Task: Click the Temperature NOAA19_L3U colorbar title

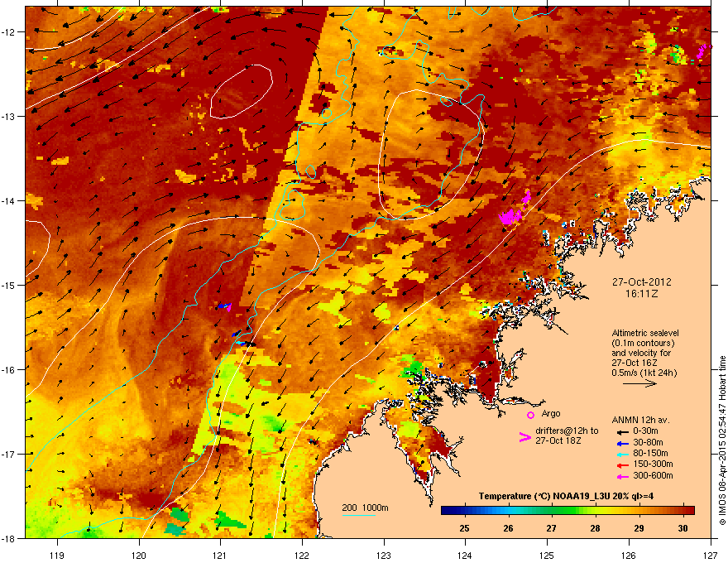Action: point(566,496)
